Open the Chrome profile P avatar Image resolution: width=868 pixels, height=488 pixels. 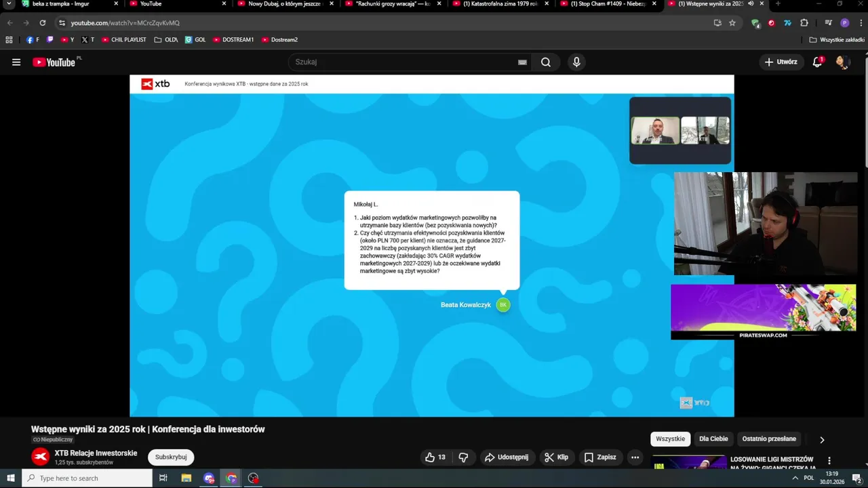tap(844, 23)
